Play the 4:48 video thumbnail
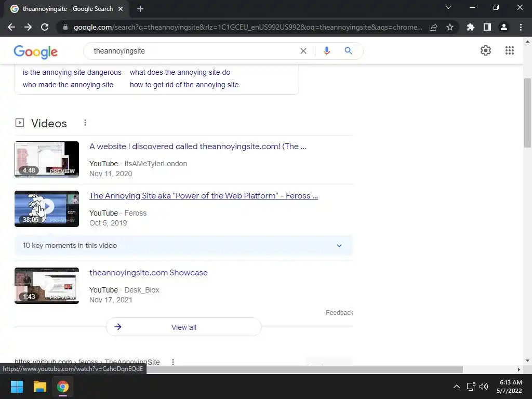The image size is (532, 399). click(47, 159)
